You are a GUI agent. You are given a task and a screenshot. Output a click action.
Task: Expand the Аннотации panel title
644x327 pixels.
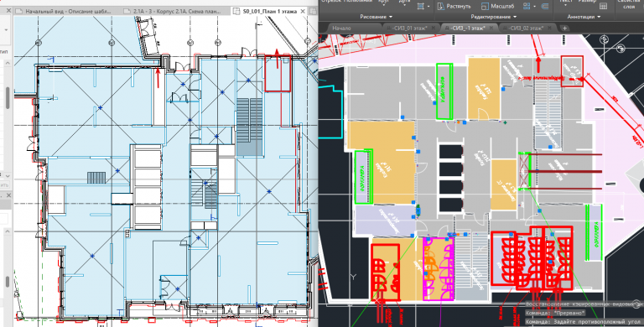pos(584,17)
